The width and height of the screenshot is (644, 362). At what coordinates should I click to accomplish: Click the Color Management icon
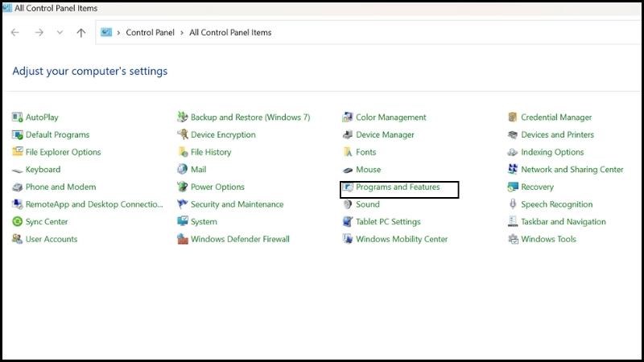(348, 117)
